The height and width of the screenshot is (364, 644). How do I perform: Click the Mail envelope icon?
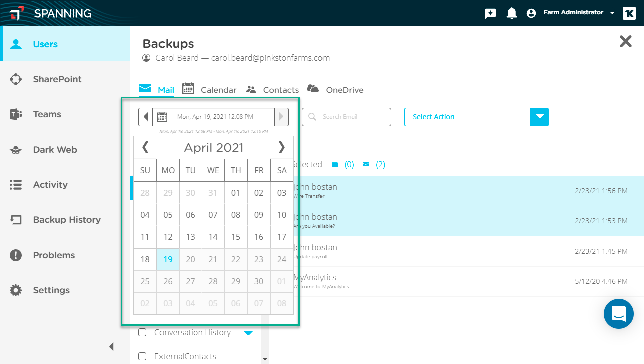click(145, 89)
